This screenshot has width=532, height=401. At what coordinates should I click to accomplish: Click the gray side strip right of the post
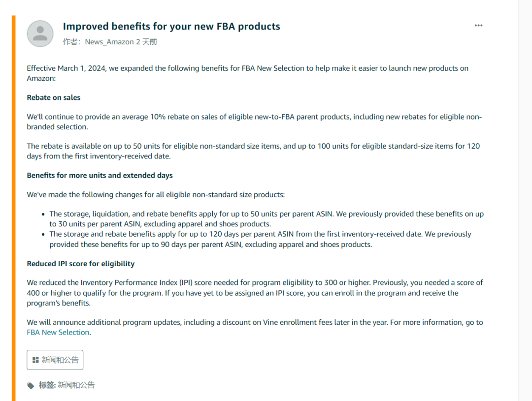tap(525, 197)
